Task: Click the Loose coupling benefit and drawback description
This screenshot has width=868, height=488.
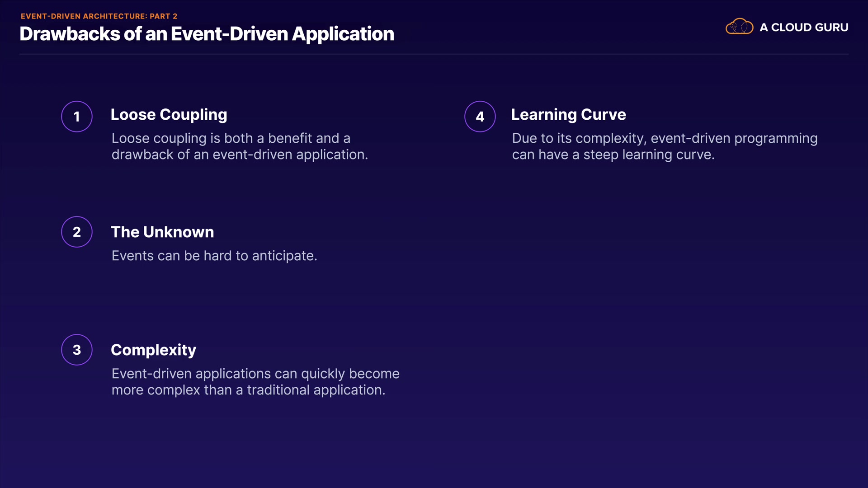Action: tap(240, 146)
